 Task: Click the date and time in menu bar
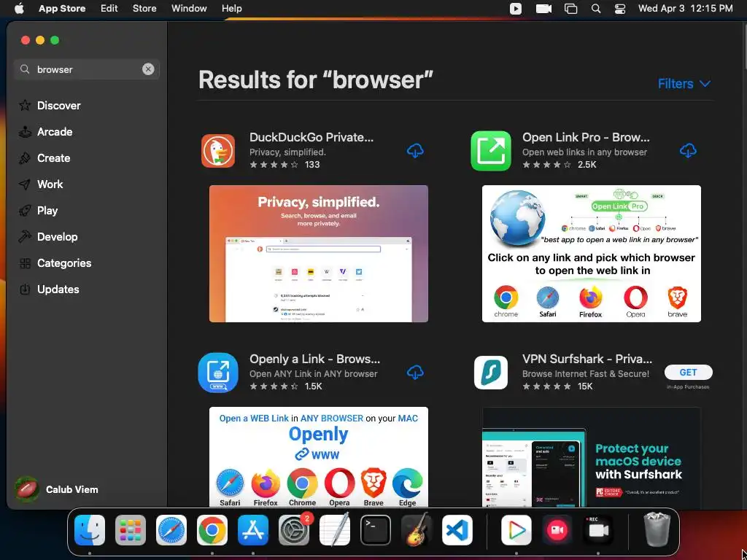coord(685,8)
